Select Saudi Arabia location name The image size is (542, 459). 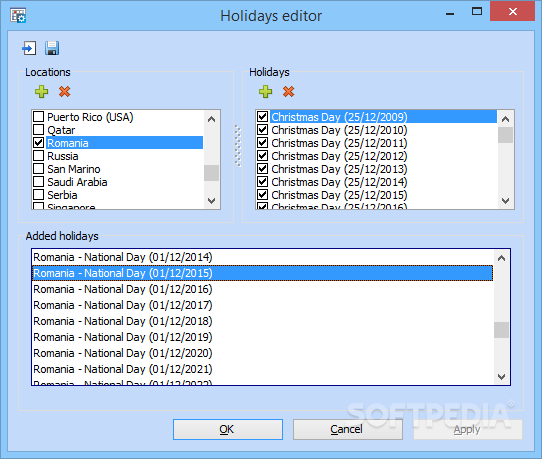(77, 182)
